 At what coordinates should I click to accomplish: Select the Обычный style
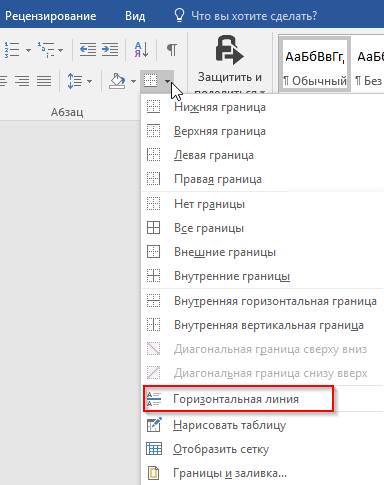click(x=315, y=65)
